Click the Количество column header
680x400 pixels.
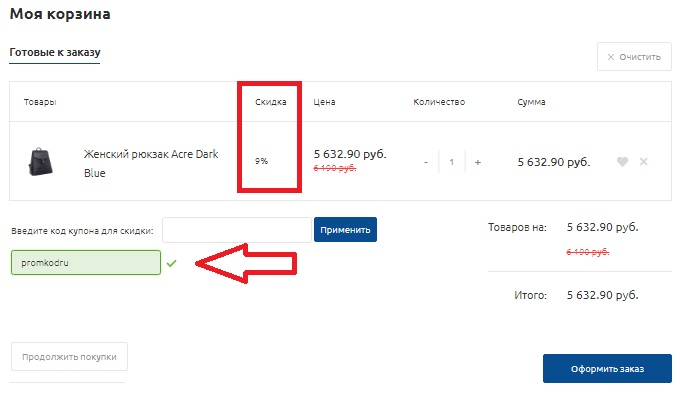point(439,102)
